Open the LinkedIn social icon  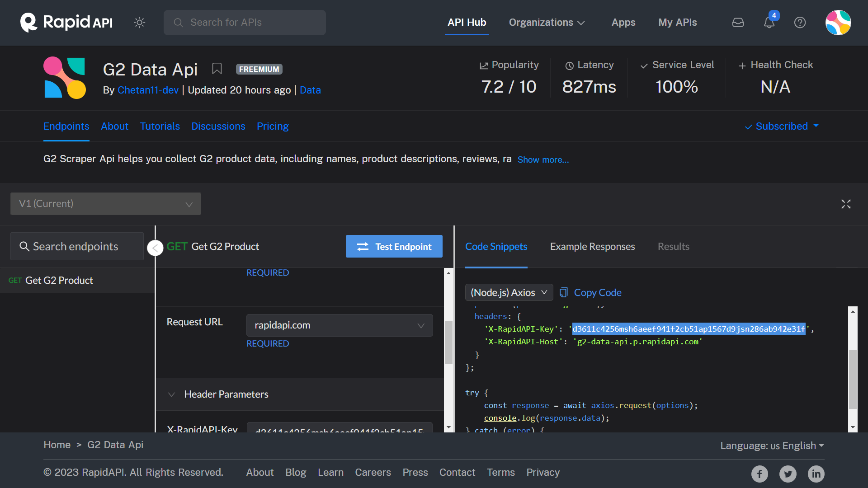coord(816,474)
